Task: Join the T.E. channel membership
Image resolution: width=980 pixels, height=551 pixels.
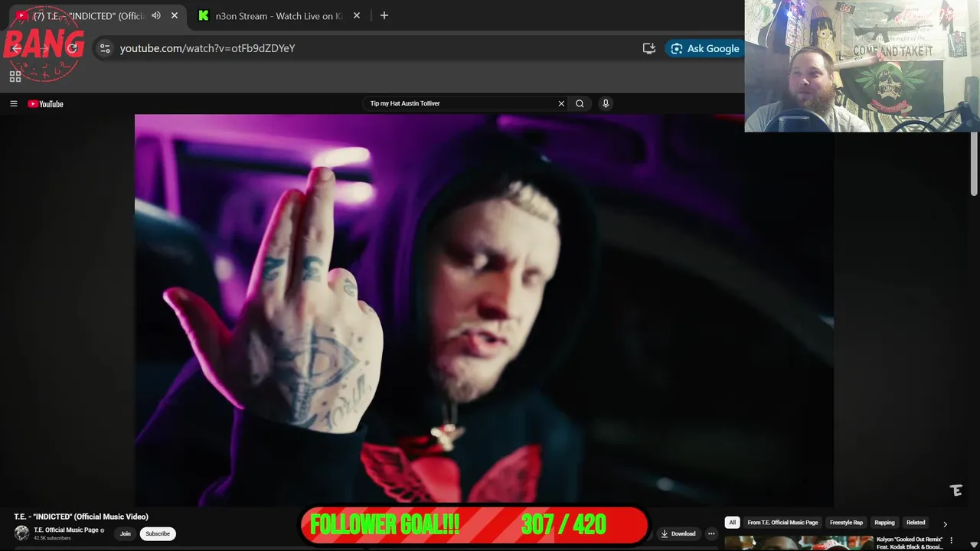Action: 126,533
